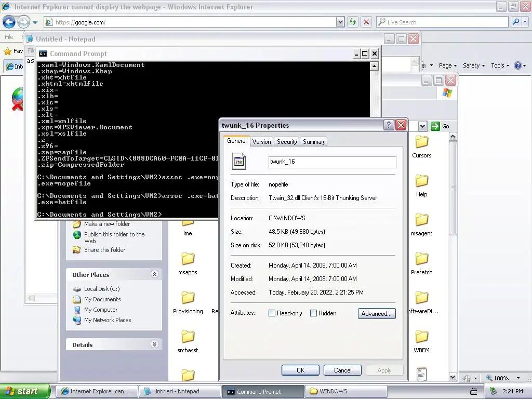Select the Provisioning folder icon
The width and height of the screenshot is (532, 399).
[x=188, y=298]
